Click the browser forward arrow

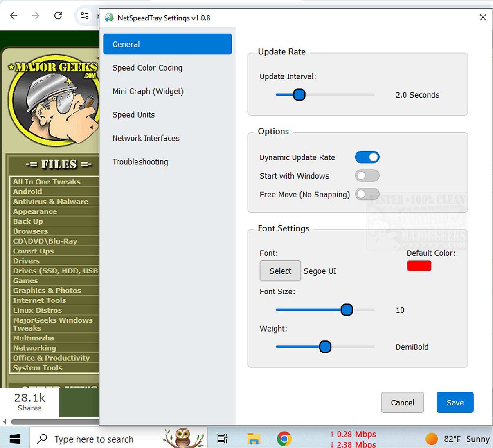(36, 16)
